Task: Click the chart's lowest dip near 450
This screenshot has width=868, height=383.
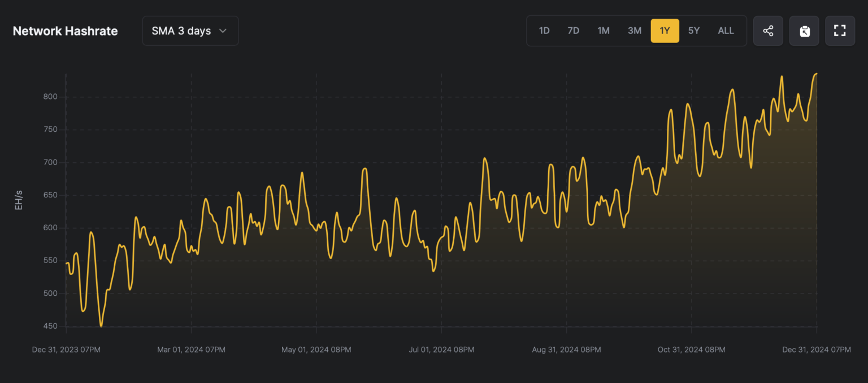Action: point(101,326)
